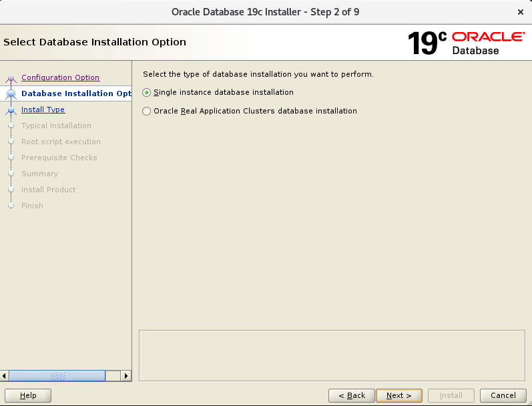Click the Oracle 19c Database logo
The image size is (532, 406).
[466, 43]
